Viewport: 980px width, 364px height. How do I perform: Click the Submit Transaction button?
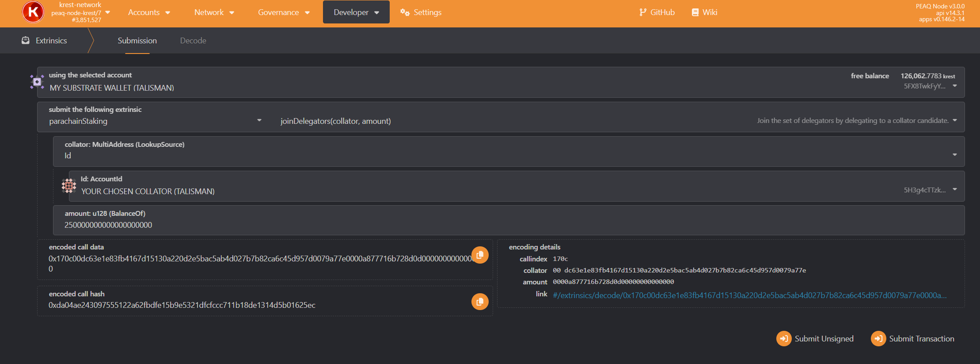(x=913, y=339)
